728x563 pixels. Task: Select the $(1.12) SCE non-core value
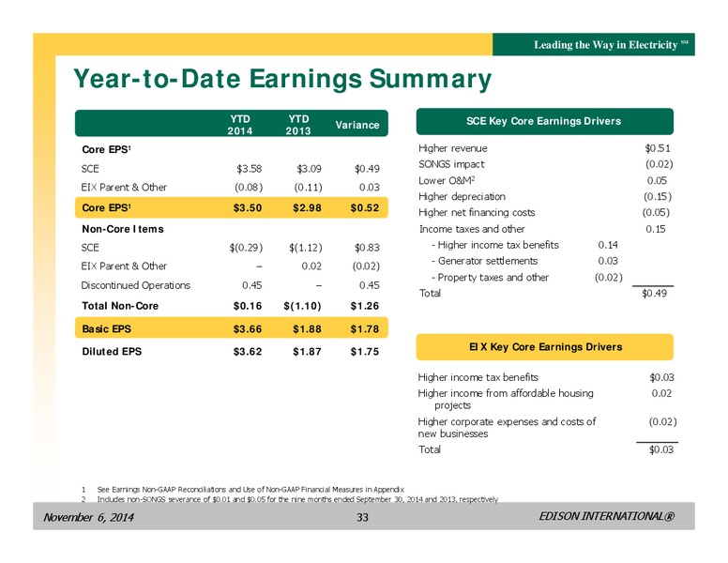coord(306,248)
